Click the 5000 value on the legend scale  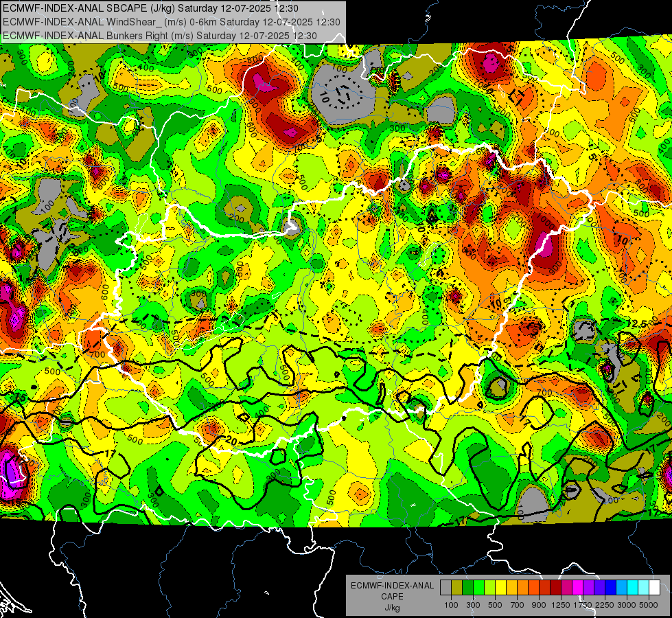click(x=649, y=605)
